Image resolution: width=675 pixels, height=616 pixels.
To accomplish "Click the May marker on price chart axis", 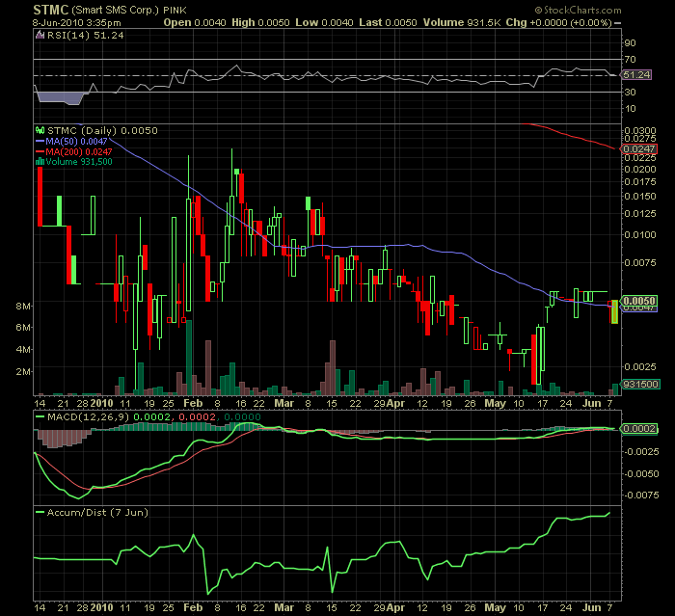I will [x=495, y=401].
